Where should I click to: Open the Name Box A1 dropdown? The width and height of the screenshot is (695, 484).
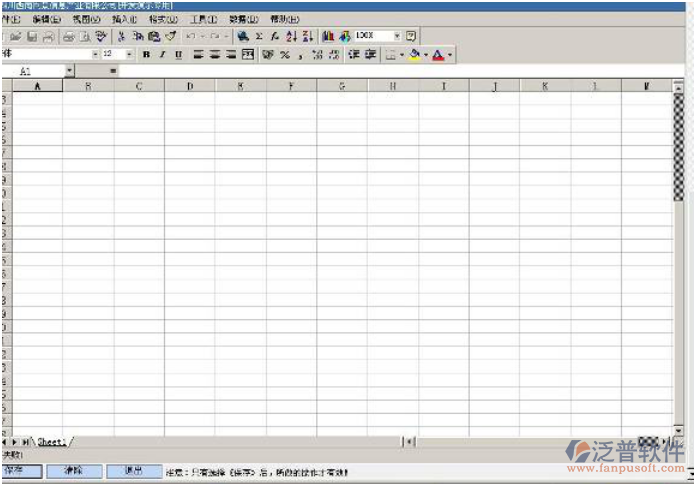70,71
